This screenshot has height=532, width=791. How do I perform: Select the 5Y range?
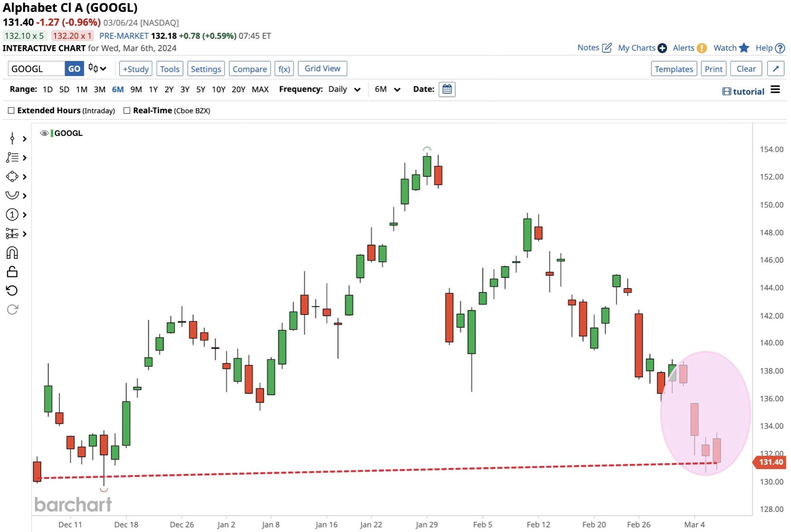click(x=201, y=89)
